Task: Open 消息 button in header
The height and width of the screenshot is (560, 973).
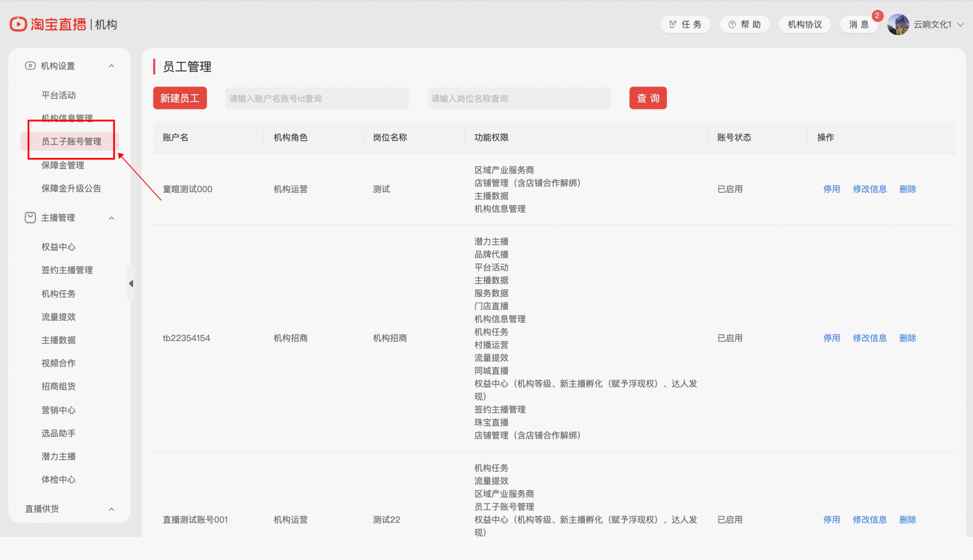Action: [859, 24]
